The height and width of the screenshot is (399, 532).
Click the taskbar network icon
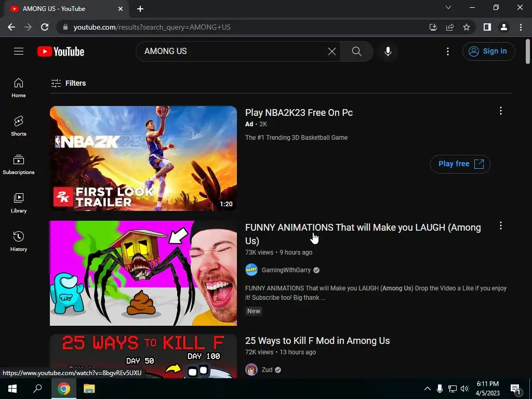[x=453, y=389]
